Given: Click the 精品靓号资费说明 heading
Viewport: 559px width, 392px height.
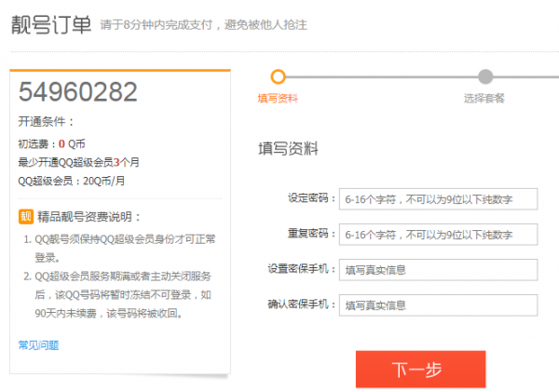Looking at the screenshot, I should coord(89,217).
